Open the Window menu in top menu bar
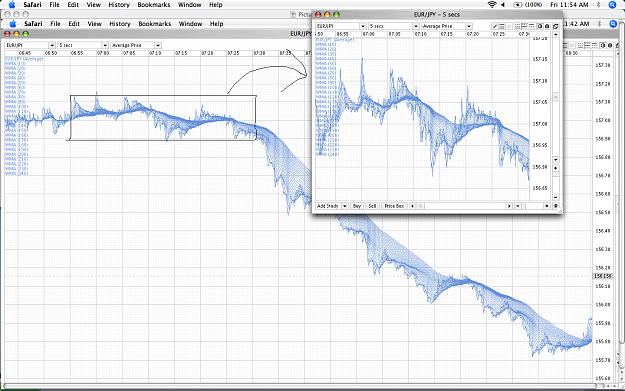Screen dimensions: 625x391 pos(189,5)
